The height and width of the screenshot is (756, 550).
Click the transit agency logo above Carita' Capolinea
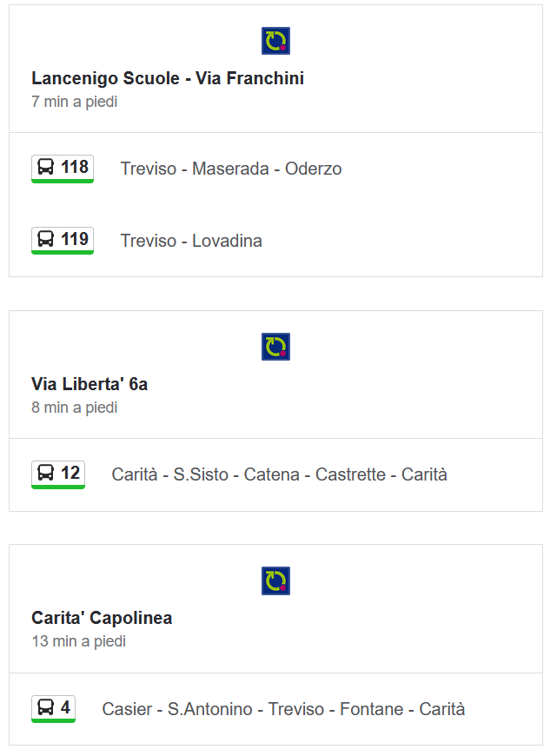[275, 581]
